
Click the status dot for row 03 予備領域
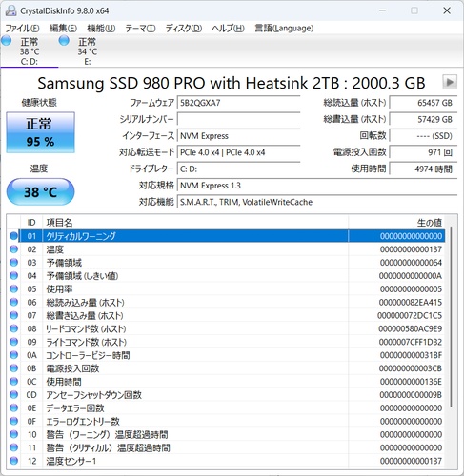tap(13, 263)
